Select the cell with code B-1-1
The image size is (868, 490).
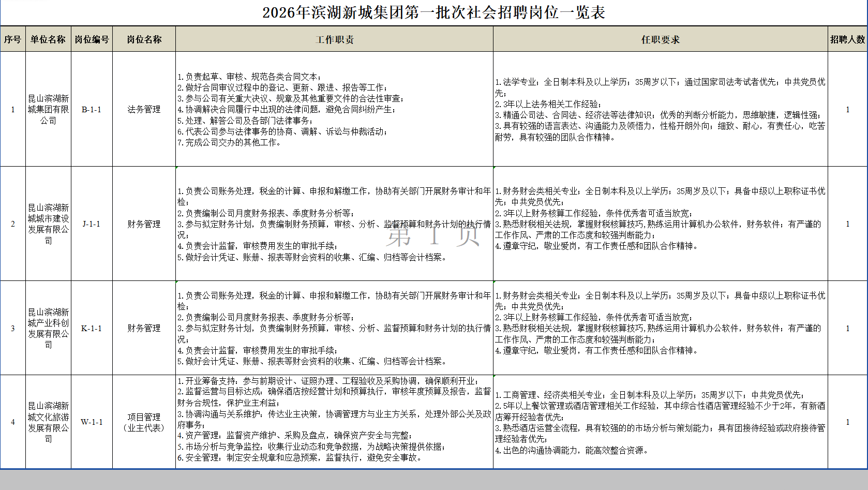pos(92,110)
